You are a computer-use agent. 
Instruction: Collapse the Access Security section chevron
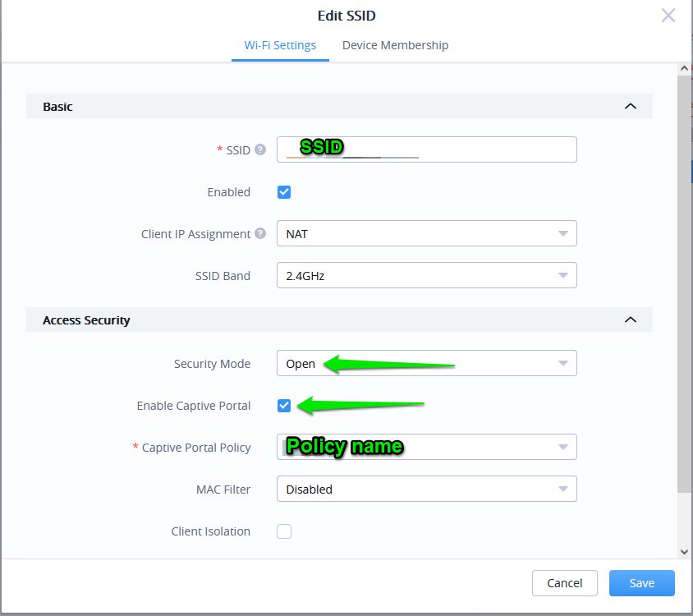click(x=630, y=319)
